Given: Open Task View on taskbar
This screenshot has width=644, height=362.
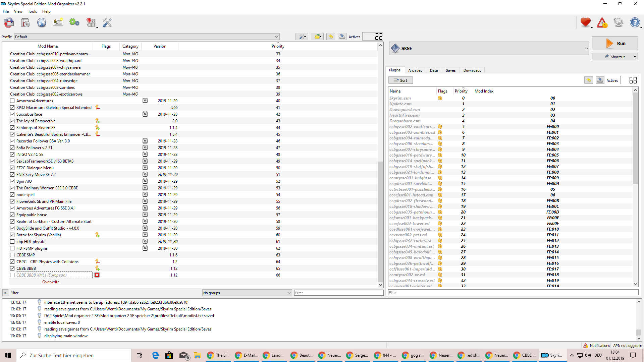Looking at the screenshot, I should (140, 355).
